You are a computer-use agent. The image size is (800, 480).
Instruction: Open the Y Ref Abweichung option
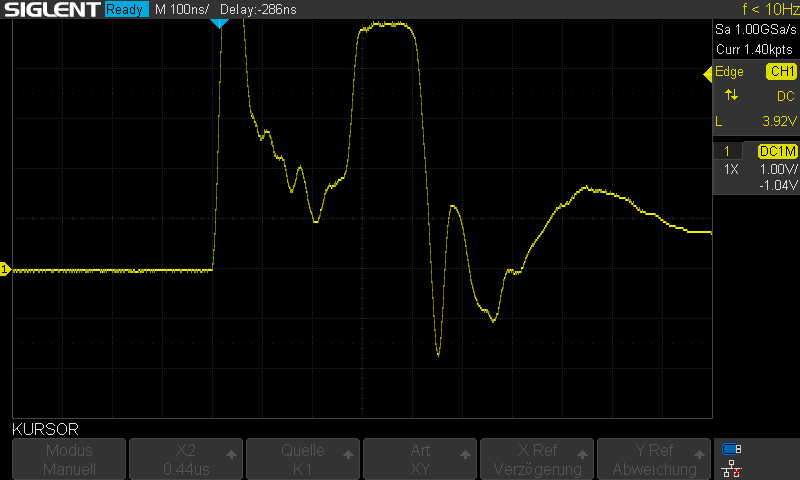(654, 459)
